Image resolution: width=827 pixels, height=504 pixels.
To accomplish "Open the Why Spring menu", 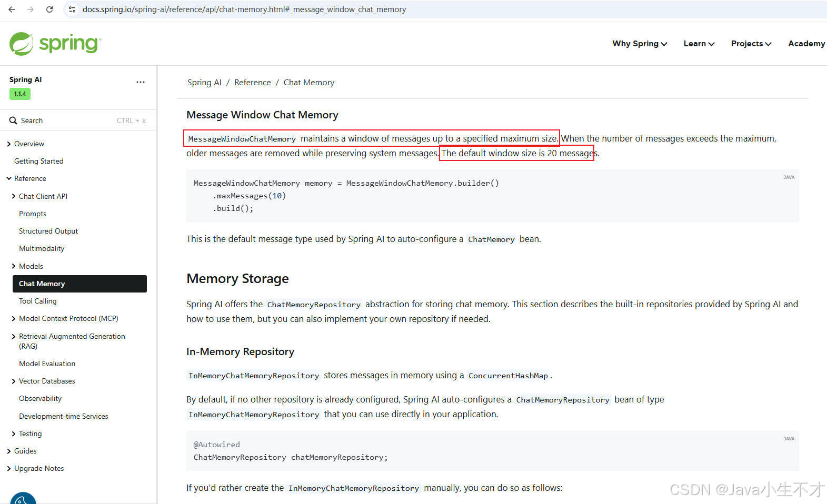I will click(640, 44).
